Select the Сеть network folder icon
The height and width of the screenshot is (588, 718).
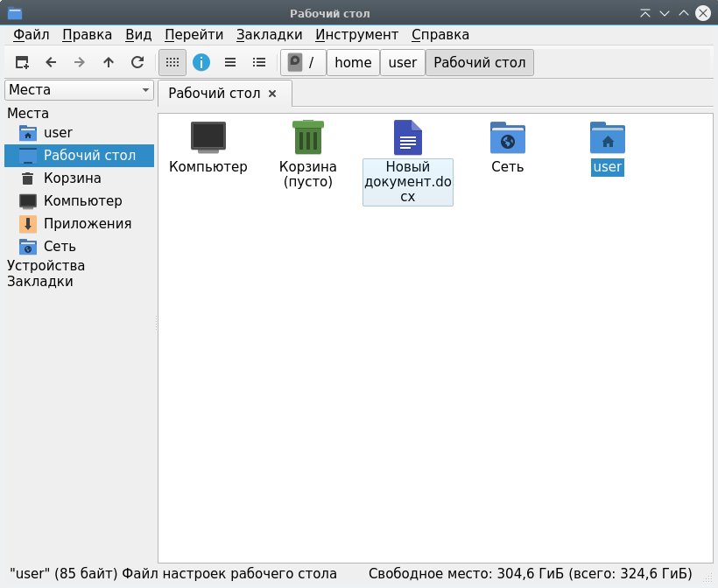(507, 137)
